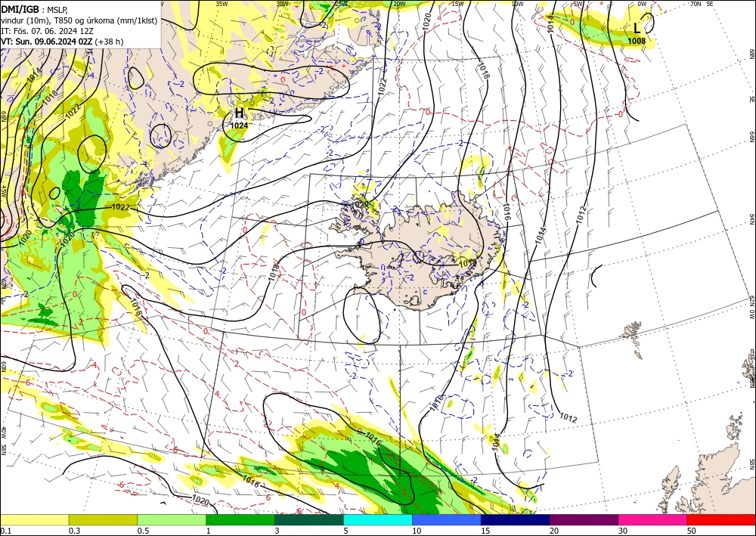Click the H high-pressure marker
The height and width of the screenshot is (536, 756).
point(239,113)
